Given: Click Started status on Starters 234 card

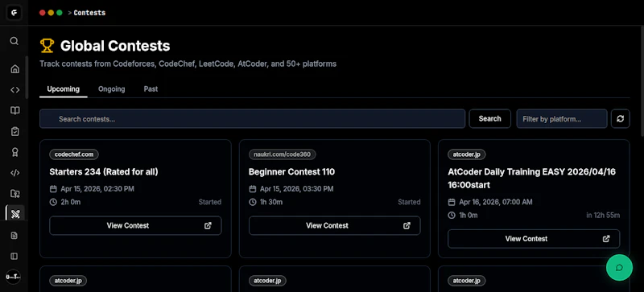Looking at the screenshot, I should click(x=210, y=202).
